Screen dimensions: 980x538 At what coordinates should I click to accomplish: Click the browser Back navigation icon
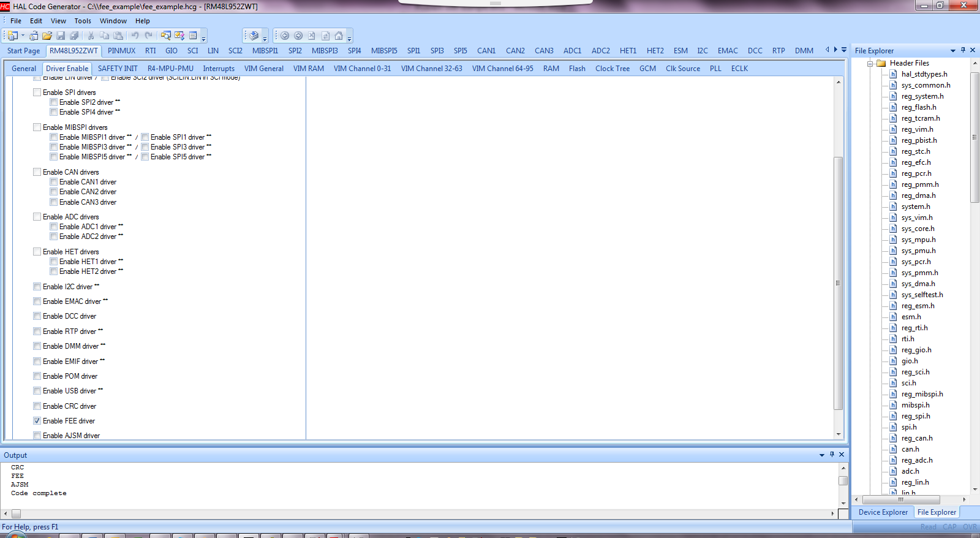coord(285,36)
